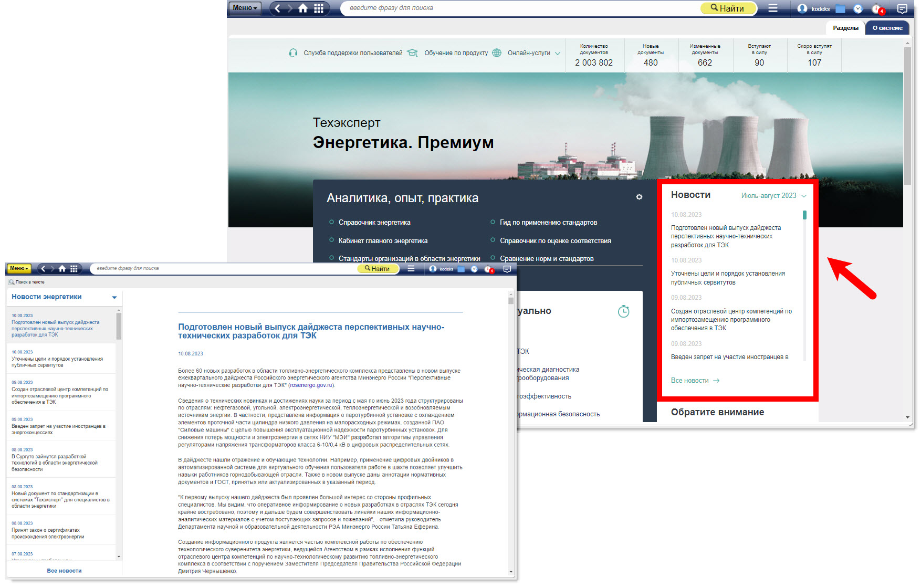Open Справочник по оценке соответствия

(555, 241)
